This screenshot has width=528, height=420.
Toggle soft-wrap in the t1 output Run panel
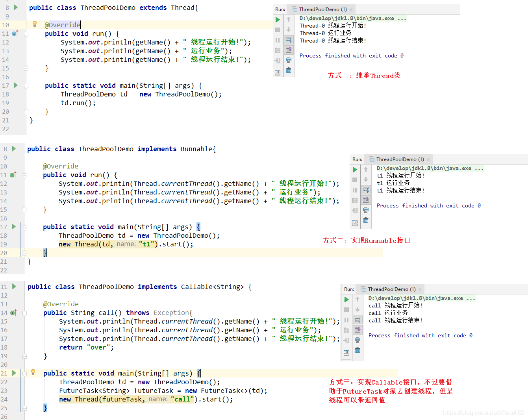click(366, 190)
